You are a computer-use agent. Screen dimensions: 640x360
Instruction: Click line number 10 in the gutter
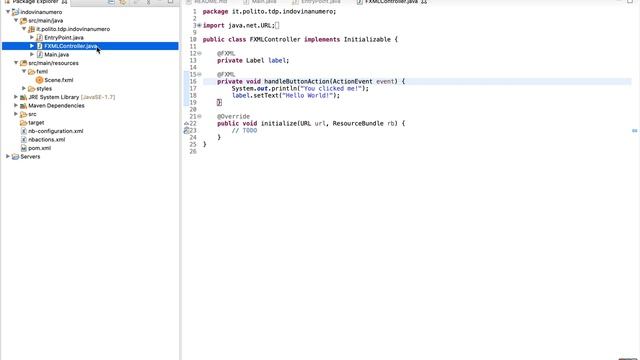(x=193, y=40)
